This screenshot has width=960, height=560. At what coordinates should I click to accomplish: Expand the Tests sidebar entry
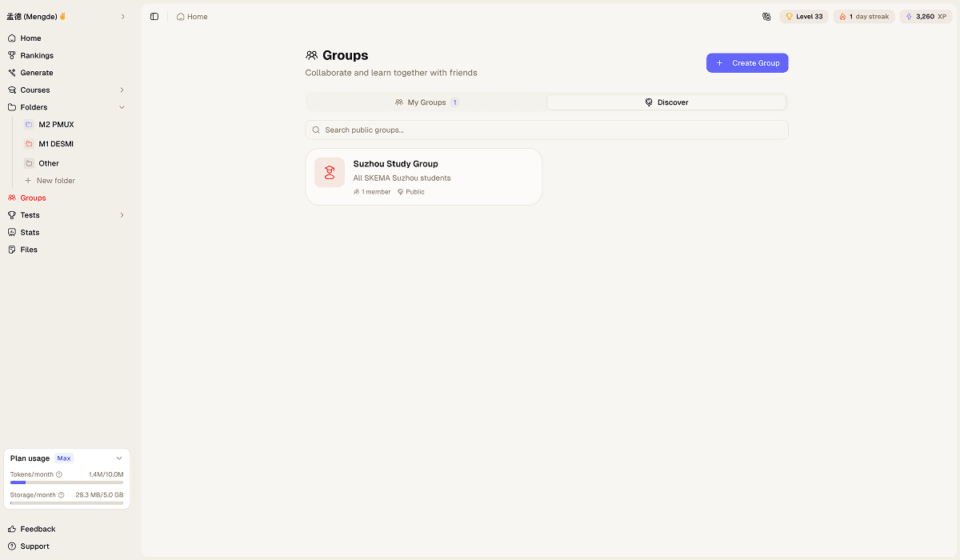coord(121,214)
